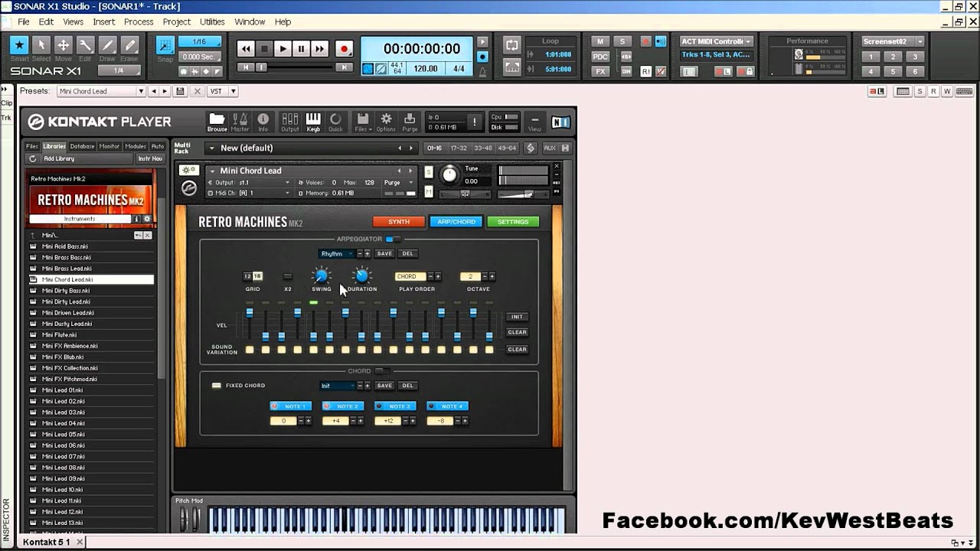
Task: Clear sound variation with CLEAR button
Action: 518,350
